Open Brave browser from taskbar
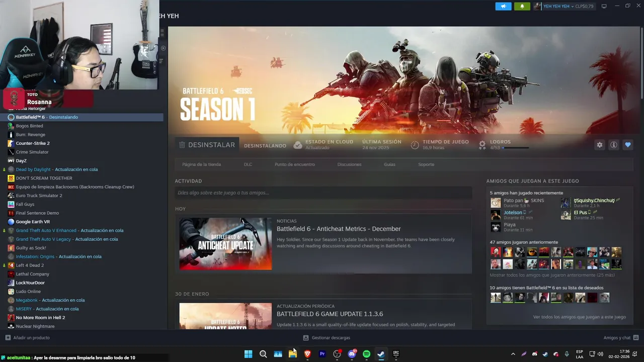644x362 pixels. [x=307, y=354]
